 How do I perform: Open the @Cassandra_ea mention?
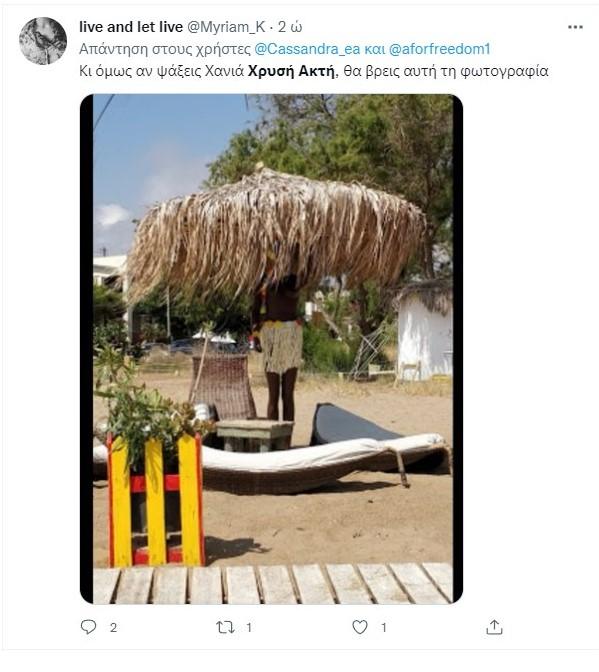(307, 49)
